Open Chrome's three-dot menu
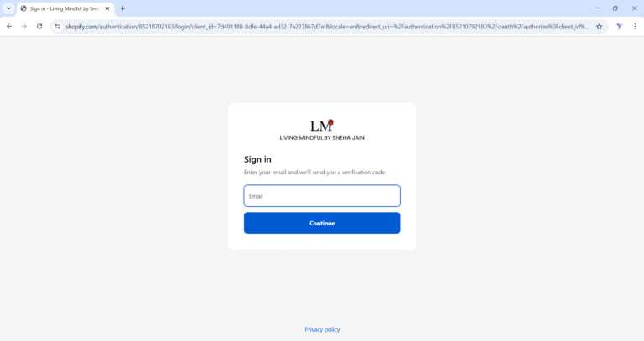This screenshot has width=644, height=341. (x=635, y=27)
